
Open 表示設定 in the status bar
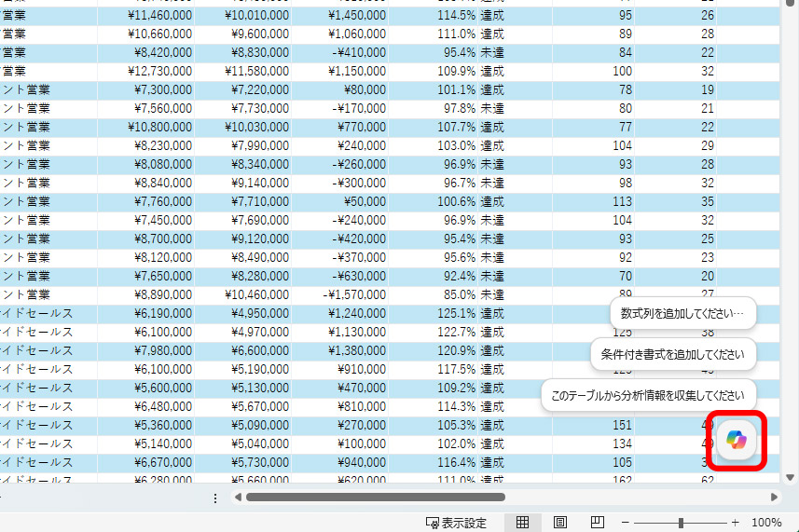(456, 523)
